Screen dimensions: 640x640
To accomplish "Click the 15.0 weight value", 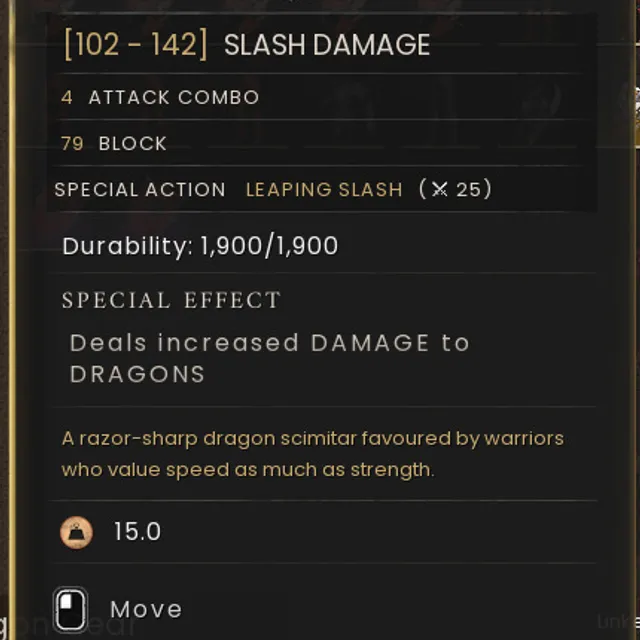I will pyautogui.click(x=137, y=532).
